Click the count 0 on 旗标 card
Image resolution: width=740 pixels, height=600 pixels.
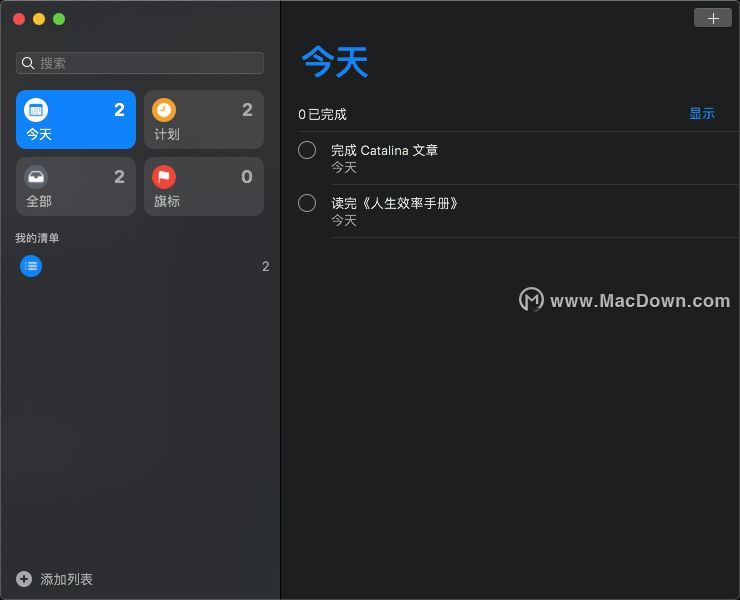click(247, 177)
